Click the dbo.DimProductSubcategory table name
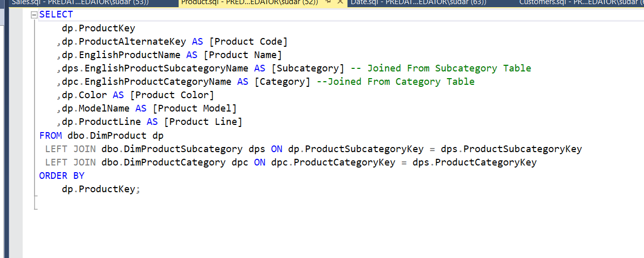Image resolution: width=644 pixels, height=258 pixels. click(172, 149)
